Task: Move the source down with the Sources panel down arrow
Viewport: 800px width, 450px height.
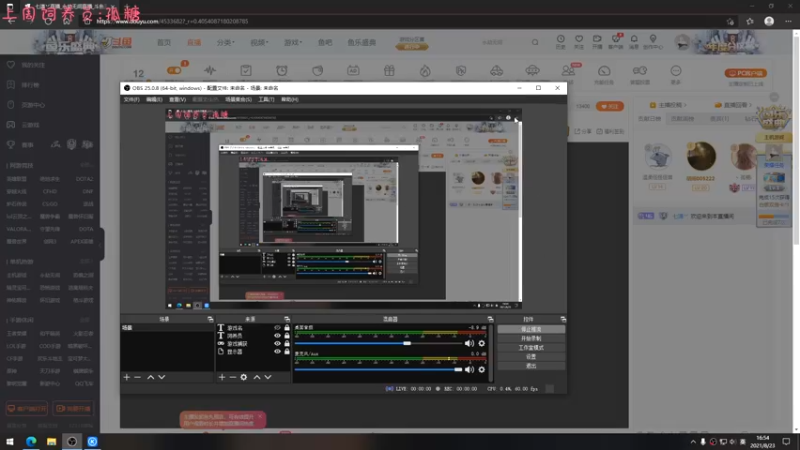Action: pyautogui.click(x=268, y=377)
